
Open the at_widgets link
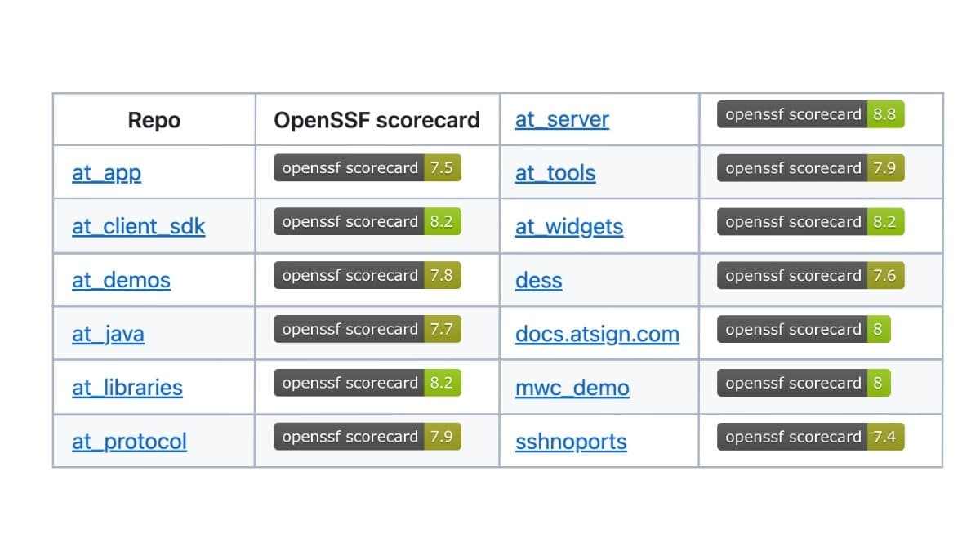point(569,226)
